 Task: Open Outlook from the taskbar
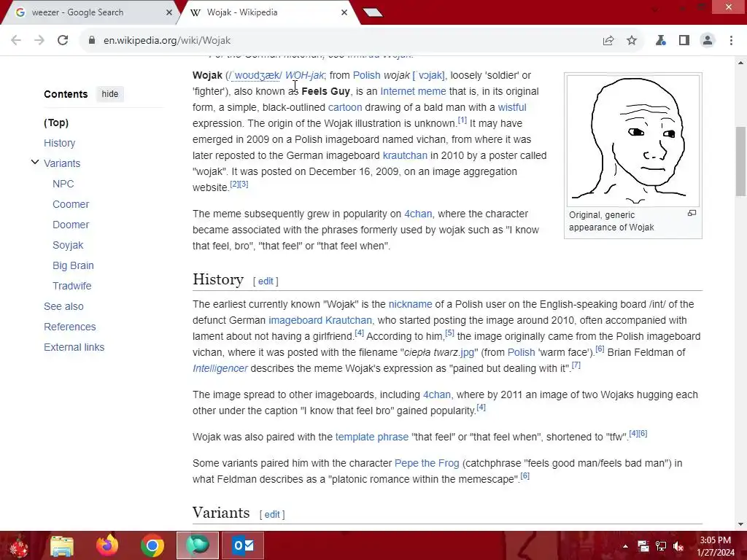point(243,545)
